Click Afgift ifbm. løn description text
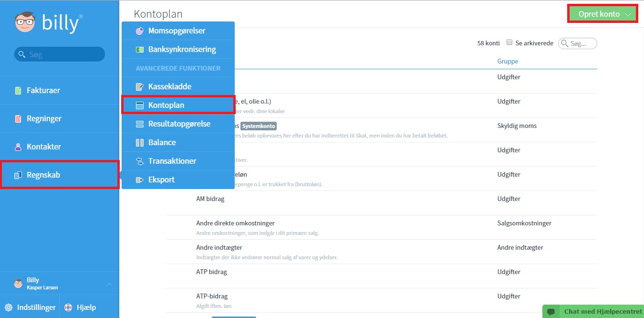Screen dimensions: 644x318 (214, 306)
